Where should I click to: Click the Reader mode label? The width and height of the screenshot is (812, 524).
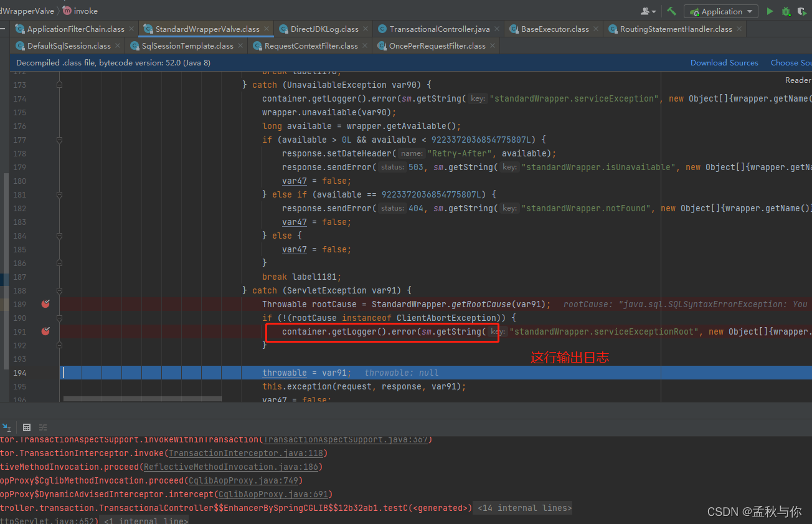click(798, 80)
